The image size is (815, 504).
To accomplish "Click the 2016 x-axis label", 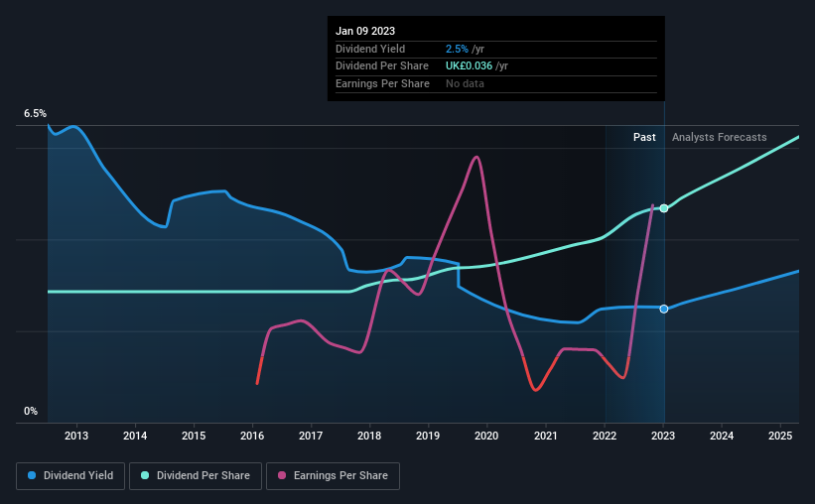I will [x=252, y=436].
